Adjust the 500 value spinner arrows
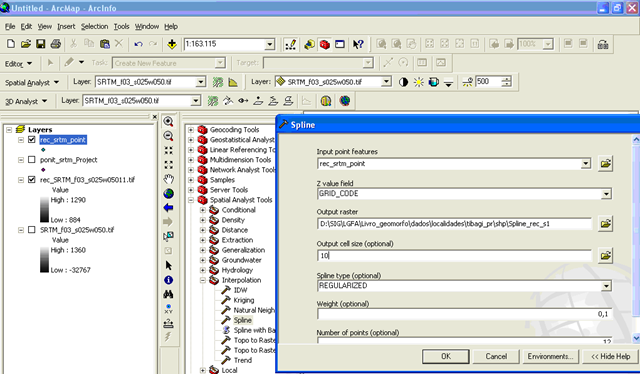The height and width of the screenshot is (374, 640). point(506,82)
